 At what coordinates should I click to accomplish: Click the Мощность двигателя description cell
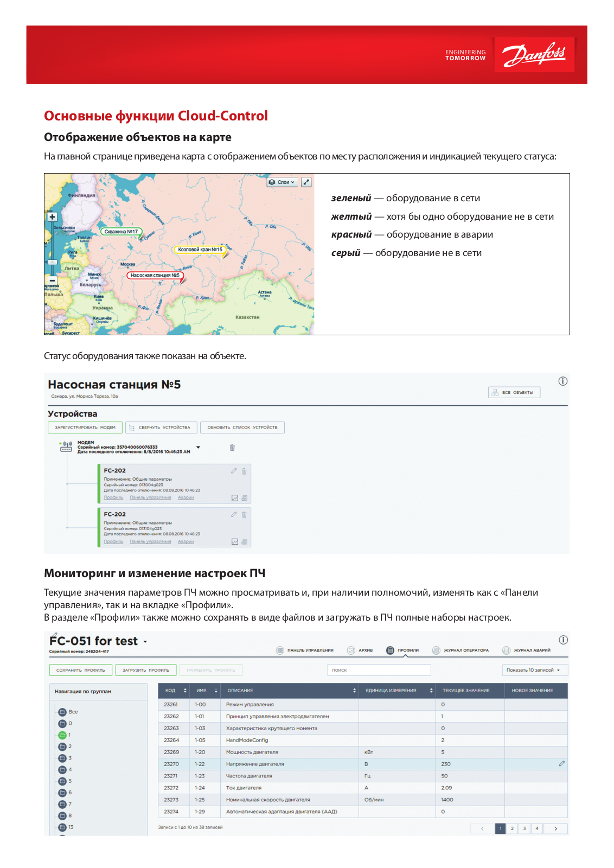[290, 752]
